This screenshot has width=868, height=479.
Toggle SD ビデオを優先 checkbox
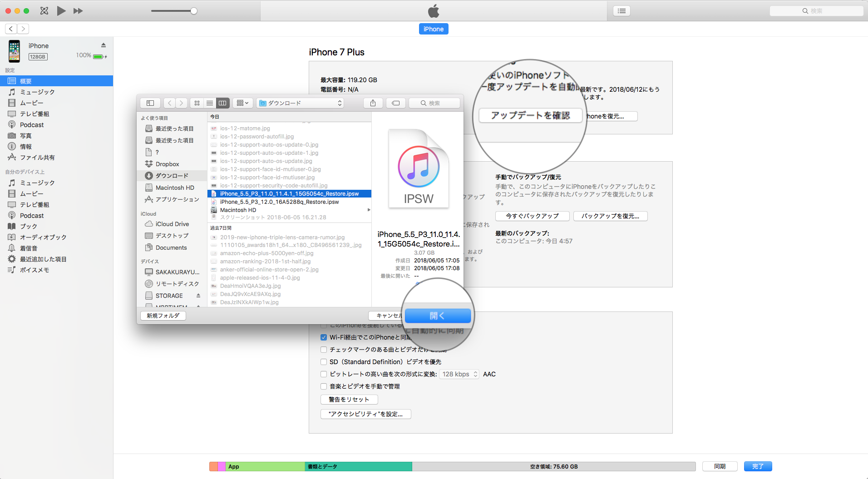coord(324,362)
